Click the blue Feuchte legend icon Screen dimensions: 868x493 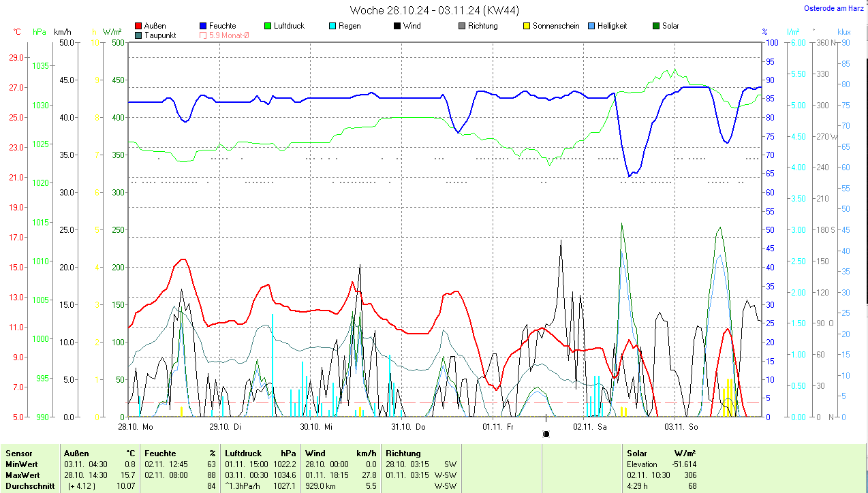point(203,27)
